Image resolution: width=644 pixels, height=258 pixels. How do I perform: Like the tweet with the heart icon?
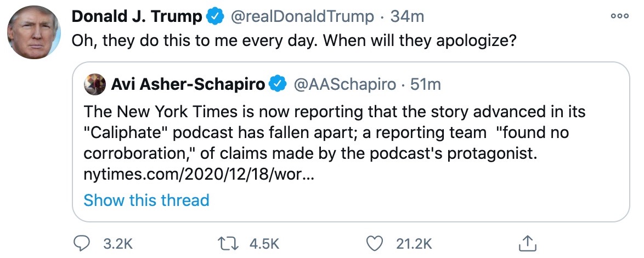click(375, 243)
